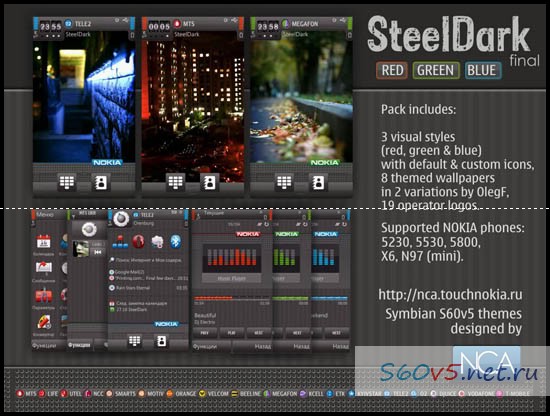Hit PLAY in the red music player
550x416 pixels.
pyautogui.click(x=231, y=333)
